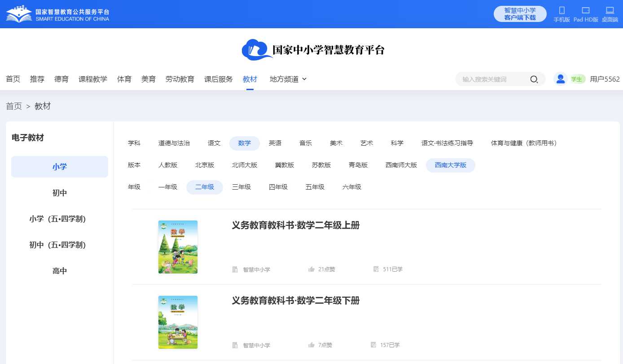623x364 pixels.
Task: Click the 智慧中小学客户端下载 button
Action: click(520, 14)
